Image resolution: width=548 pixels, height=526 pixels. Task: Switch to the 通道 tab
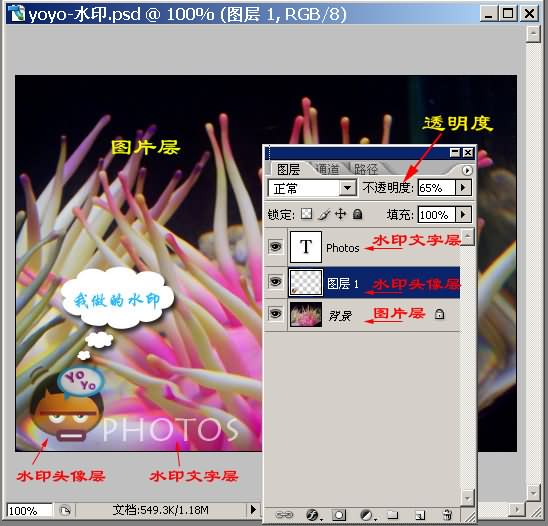(x=328, y=170)
